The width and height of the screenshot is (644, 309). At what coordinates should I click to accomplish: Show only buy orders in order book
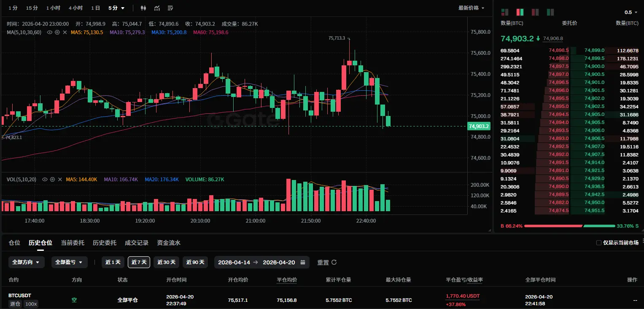(550, 12)
